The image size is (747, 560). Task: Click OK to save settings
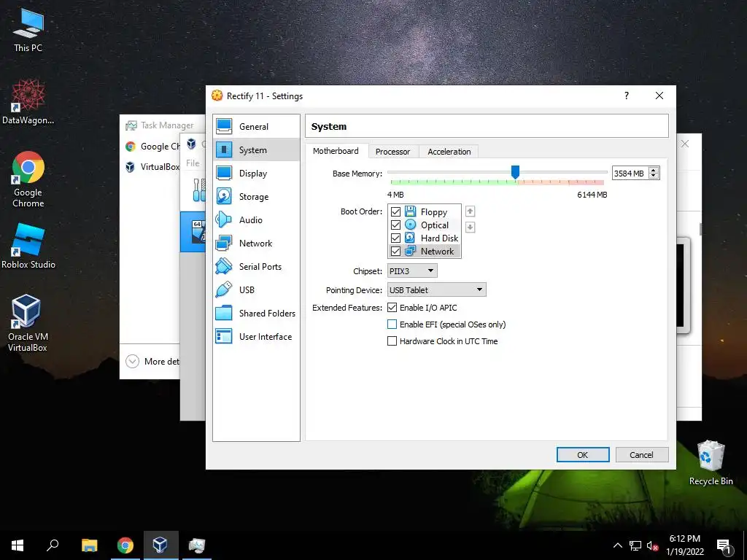click(583, 455)
